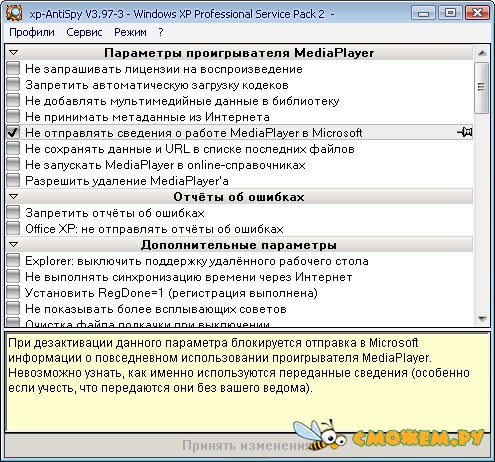Select 'Office XP: не отправлять отчёты' row text
The height and width of the screenshot is (462, 495).
(x=154, y=229)
